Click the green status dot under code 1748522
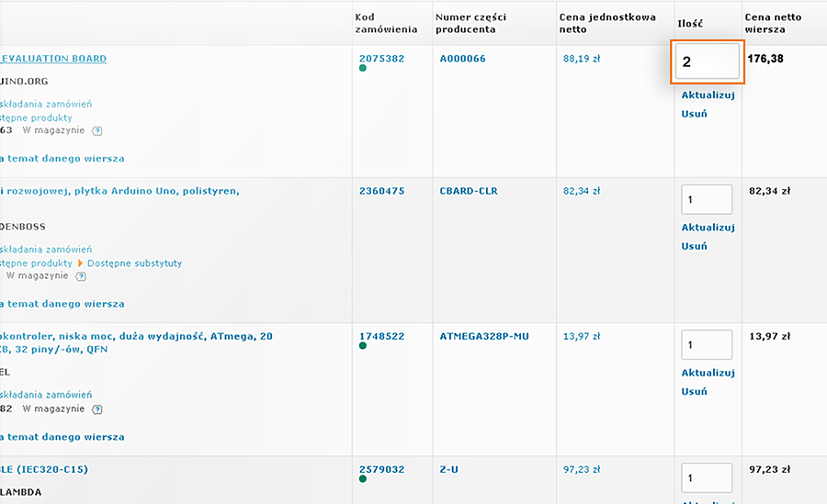This screenshot has height=504, width=827. (x=363, y=346)
